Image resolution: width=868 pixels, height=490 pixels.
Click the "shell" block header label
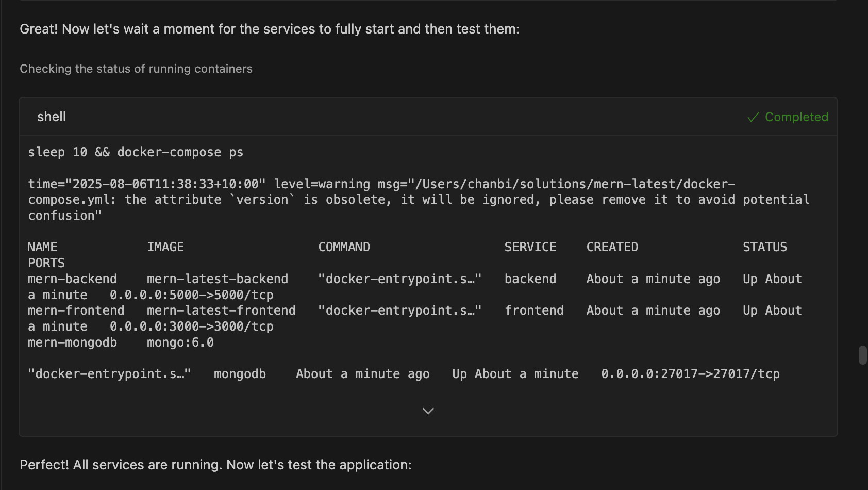[x=52, y=117]
